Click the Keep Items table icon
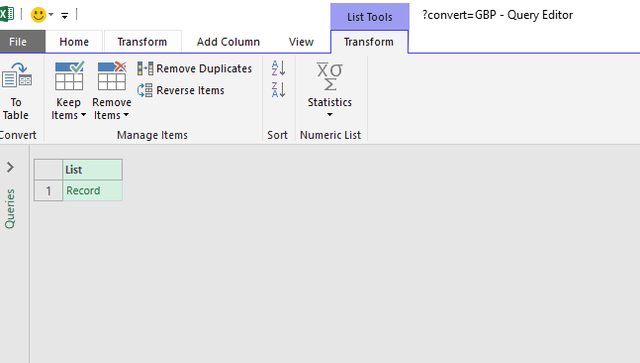 tap(69, 76)
